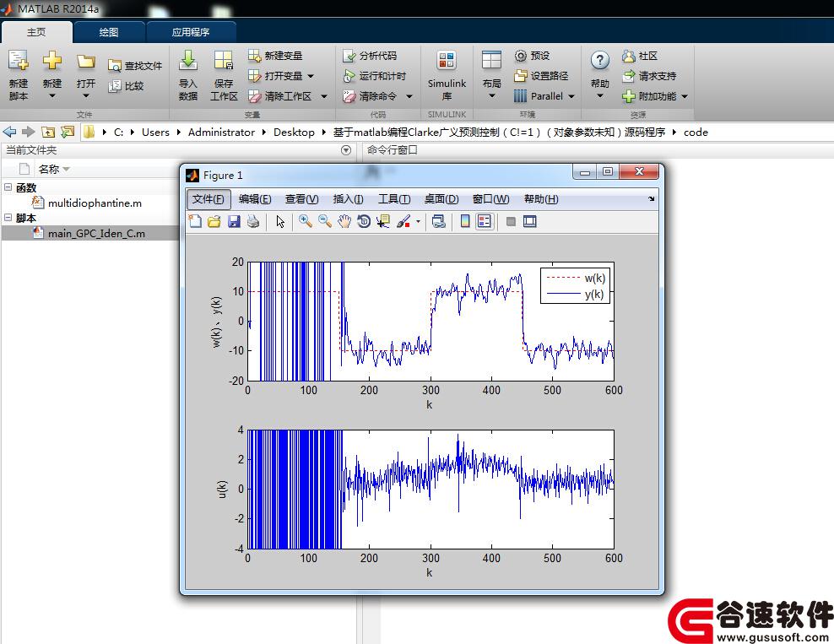Click Print Figure icon
834x644 pixels.
point(253,221)
